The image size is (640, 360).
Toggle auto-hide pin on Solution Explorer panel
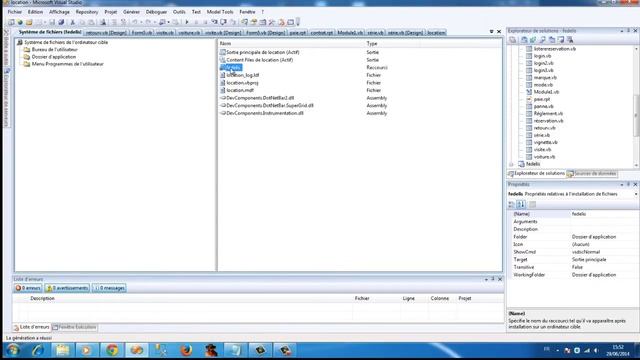[629, 31]
